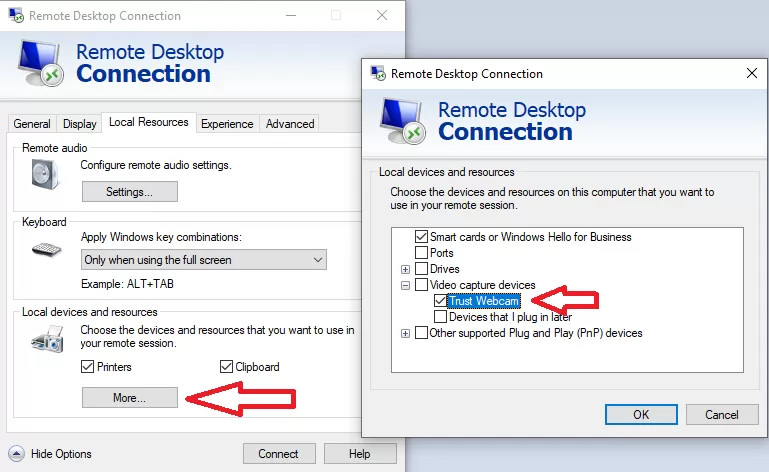Select the Ports item label
The width and height of the screenshot is (769, 472).
point(441,253)
